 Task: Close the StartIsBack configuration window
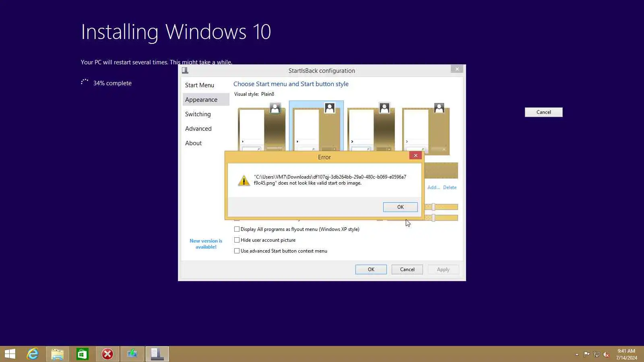coord(457,69)
